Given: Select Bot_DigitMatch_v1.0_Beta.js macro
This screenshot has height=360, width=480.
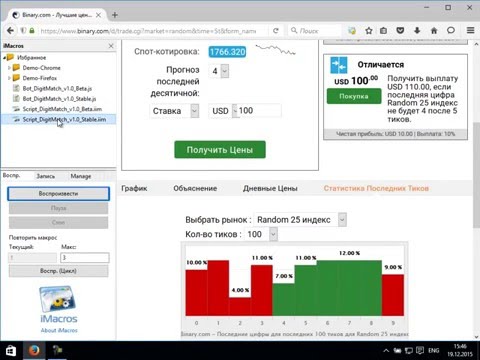Looking at the screenshot, I should 57,88.
